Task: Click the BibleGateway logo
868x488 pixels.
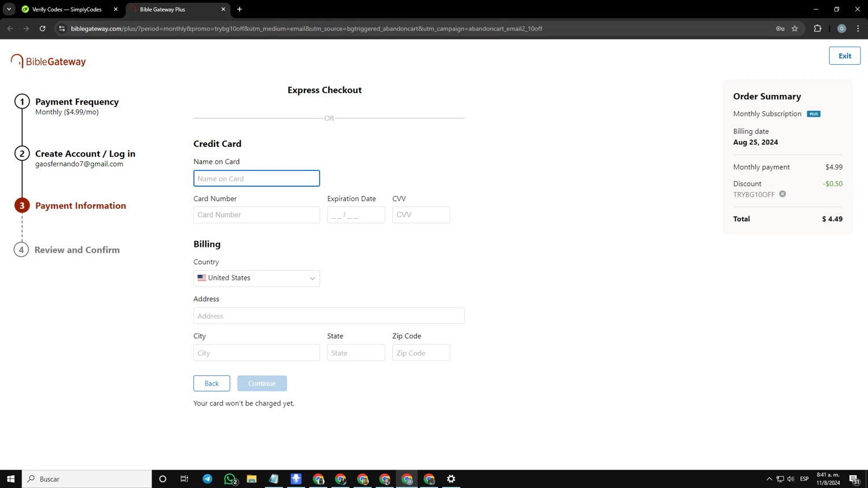Action: click(48, 61)
